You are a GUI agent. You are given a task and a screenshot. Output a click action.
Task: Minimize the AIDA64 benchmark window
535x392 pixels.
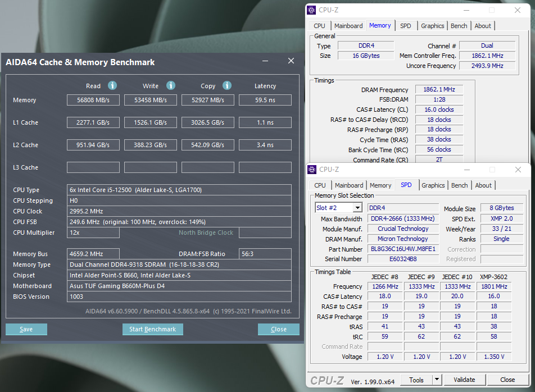(x=265, y=61)
